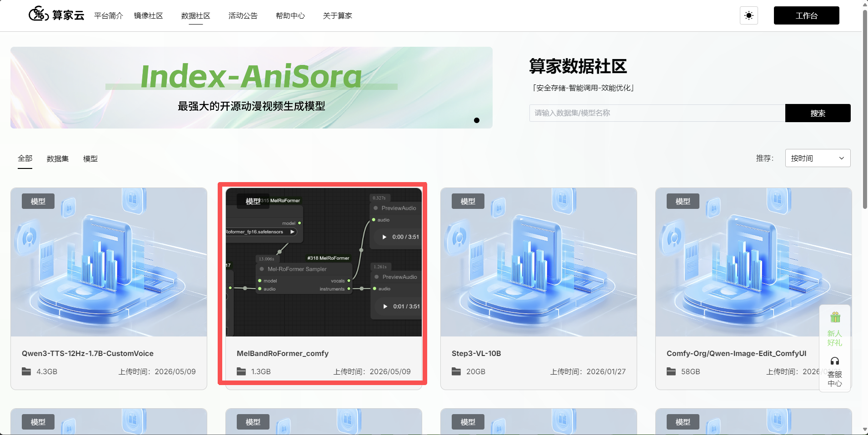Click the 算家云 logo icon
This screenshot has width=868, height=435.
click(38, 14)
